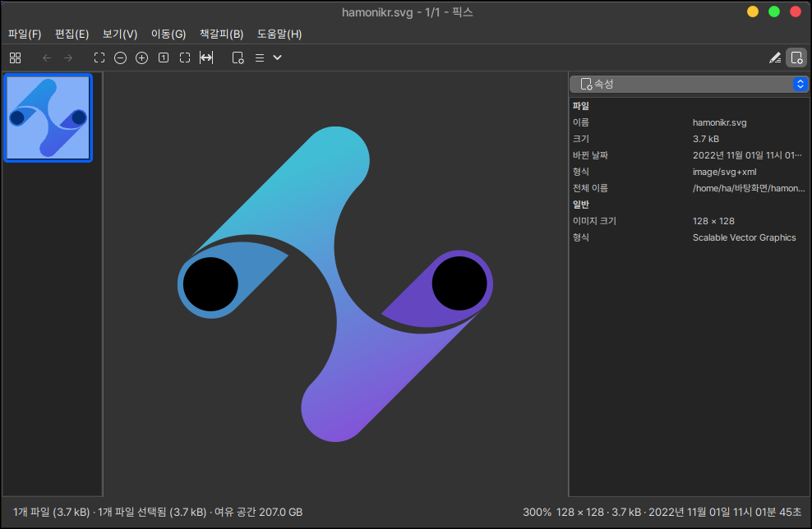
Task: Open the three-line list menu in the toolbar
Action: (260, 57)
